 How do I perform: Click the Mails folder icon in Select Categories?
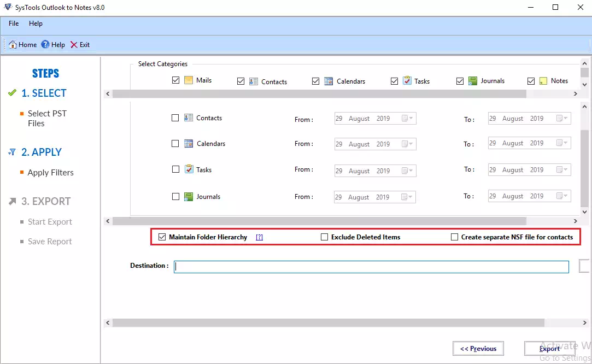pyautogui.click(x=189, y=80)
